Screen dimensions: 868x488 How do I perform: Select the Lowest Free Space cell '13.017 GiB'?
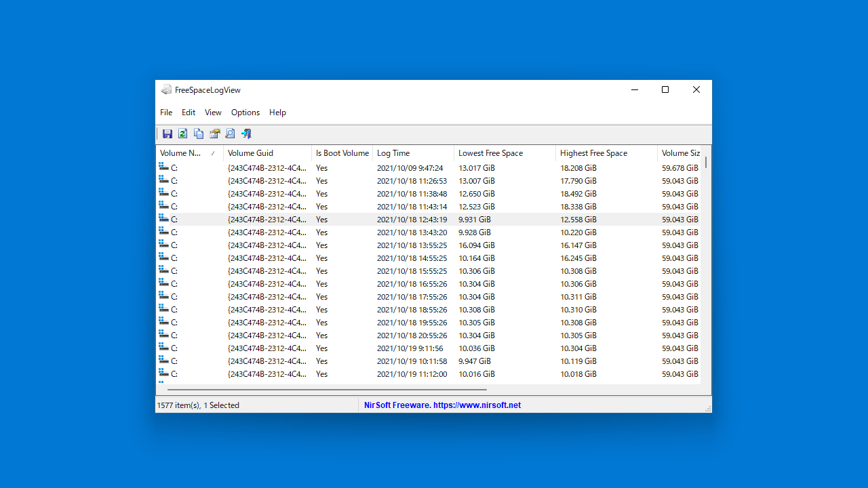tap(477, 168)
